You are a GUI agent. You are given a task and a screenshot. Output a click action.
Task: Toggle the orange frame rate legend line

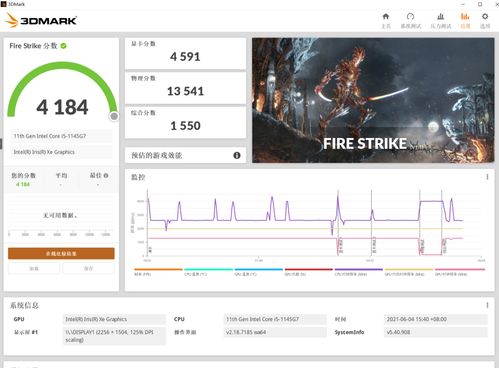[x=158, y=271]
